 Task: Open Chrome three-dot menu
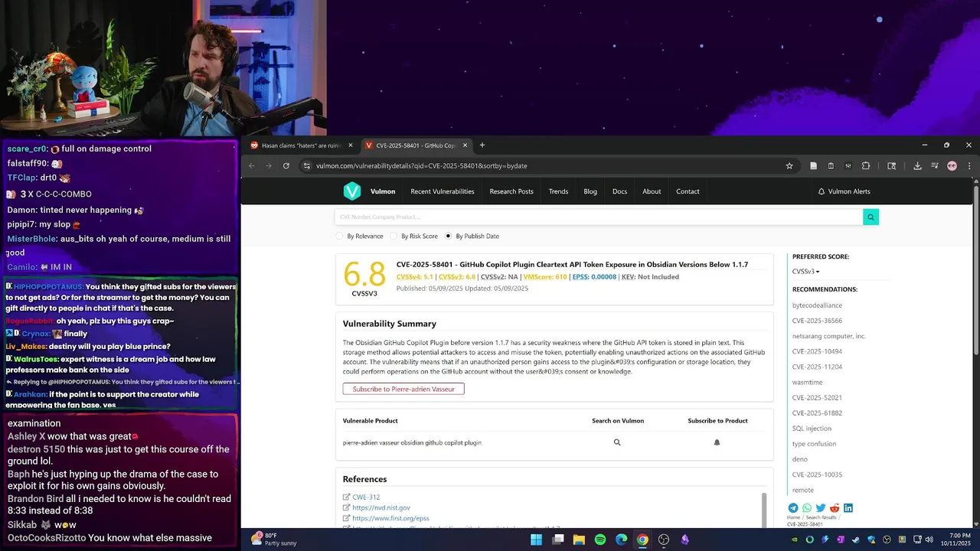coord(969,165)
